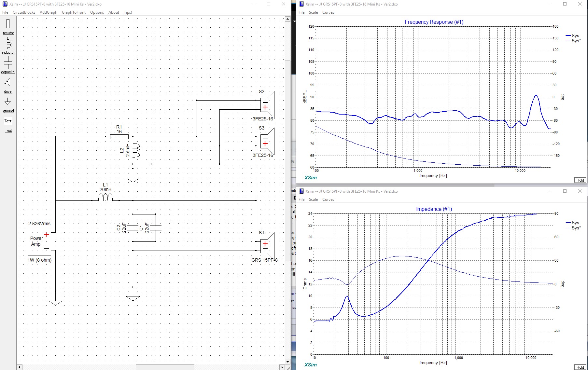Image resolution: width=588 pixels, height=370 pixels.
Task: Close the schematic editor window
Action: pos(284,4)
